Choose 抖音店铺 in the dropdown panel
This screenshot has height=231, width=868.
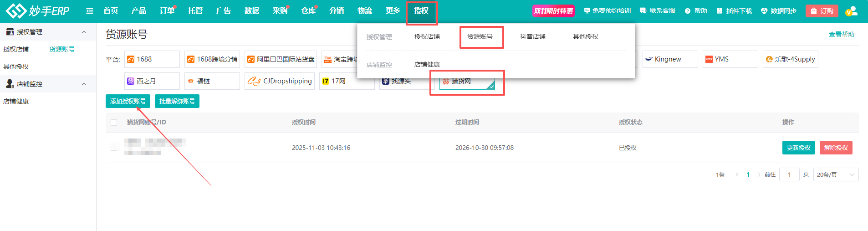pos(533,36)
